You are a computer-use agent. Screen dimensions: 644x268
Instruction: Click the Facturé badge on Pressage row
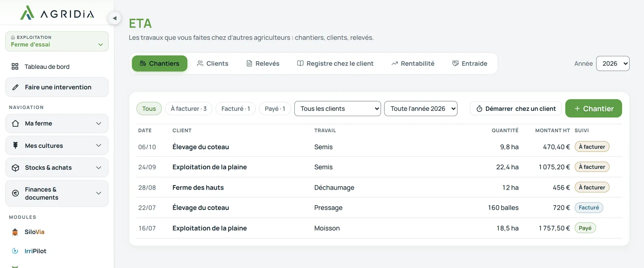click(x=588, y=207)
